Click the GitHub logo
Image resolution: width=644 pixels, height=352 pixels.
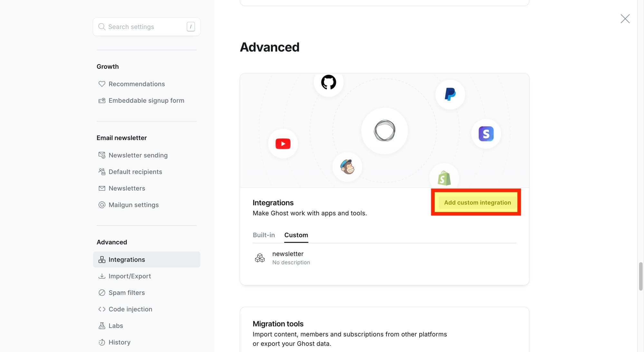(328, 82)
